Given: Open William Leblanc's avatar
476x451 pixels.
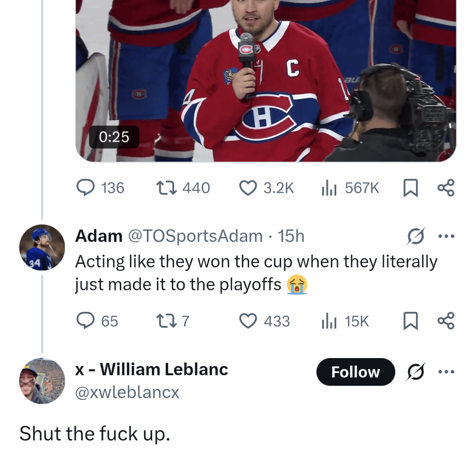Looking at the screenshot, I should pyautogui.click(x=42, y=380).
